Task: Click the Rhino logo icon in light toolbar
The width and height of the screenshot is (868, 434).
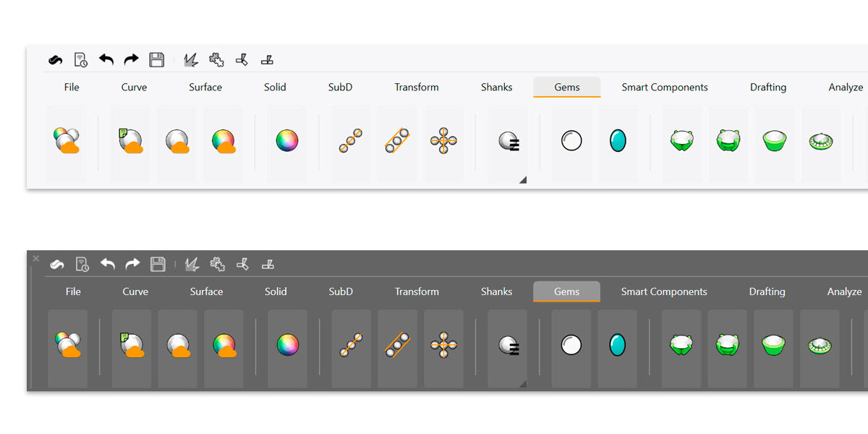Action: (56, 60)
